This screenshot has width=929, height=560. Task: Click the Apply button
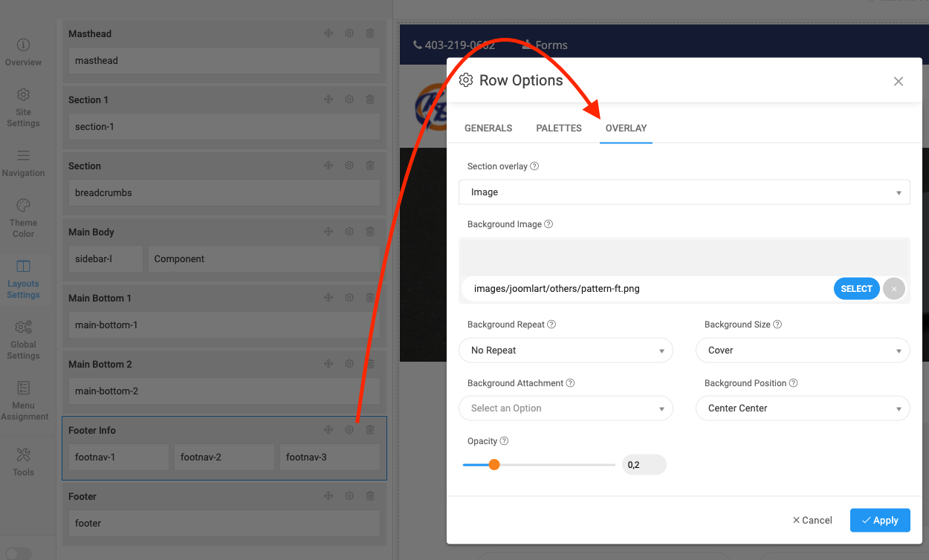coord(879,521)
